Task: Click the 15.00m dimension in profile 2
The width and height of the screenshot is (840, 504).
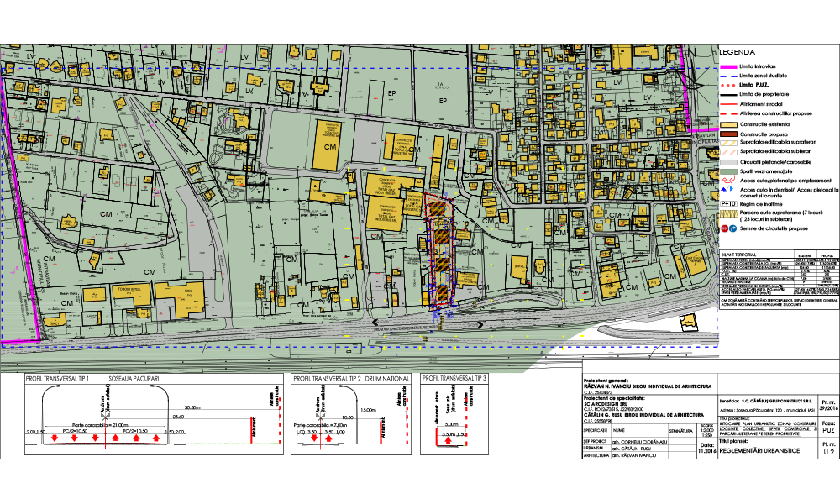Action: click(x=368, y=410)
